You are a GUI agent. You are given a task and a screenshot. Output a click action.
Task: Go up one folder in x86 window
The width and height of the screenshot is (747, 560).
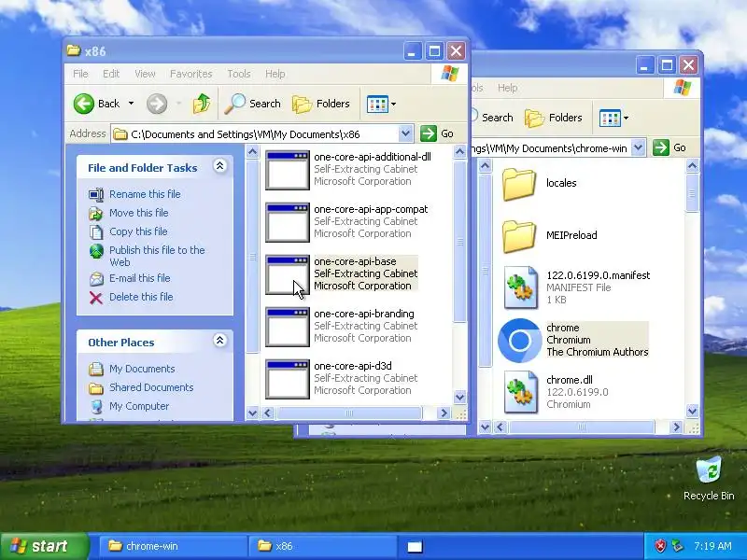click(202, 104)
